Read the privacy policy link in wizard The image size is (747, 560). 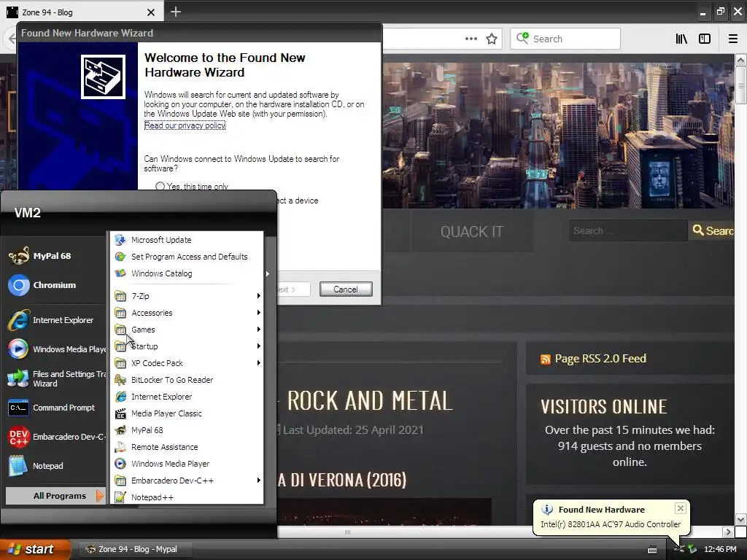tap(185, 125)
